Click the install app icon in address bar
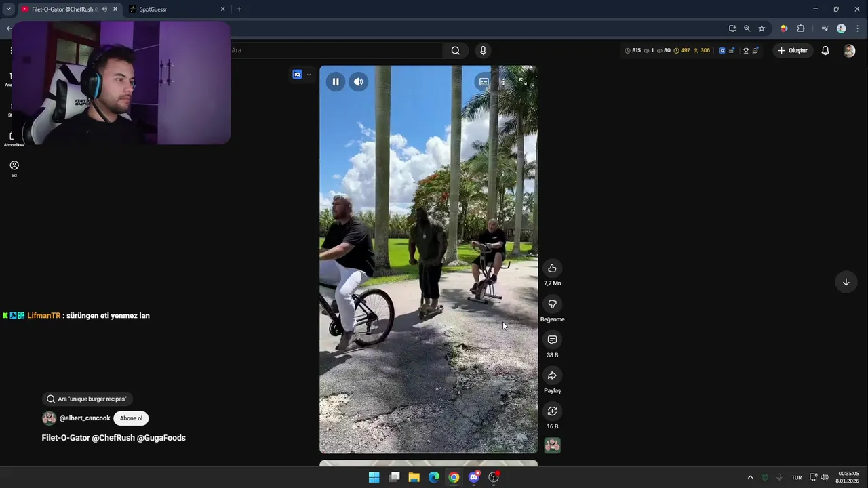 point(732,28)
